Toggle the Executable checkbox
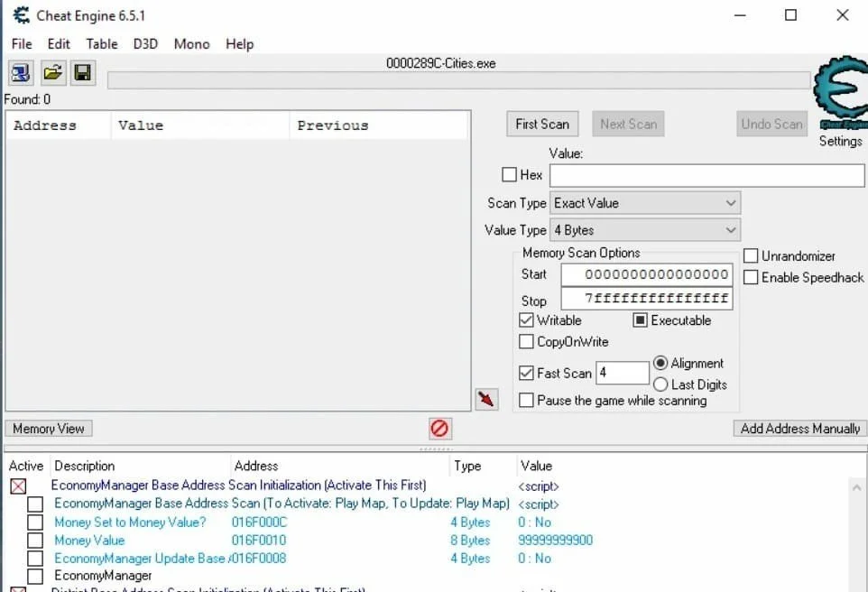 pyautogui.click(x=640, y=320)
